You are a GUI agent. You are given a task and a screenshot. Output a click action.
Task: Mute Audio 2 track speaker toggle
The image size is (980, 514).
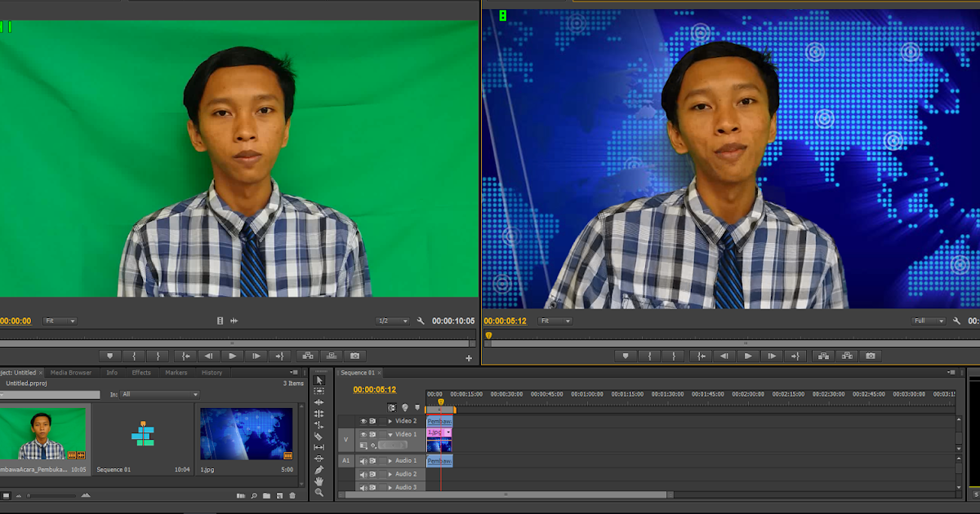coord(363,474)
